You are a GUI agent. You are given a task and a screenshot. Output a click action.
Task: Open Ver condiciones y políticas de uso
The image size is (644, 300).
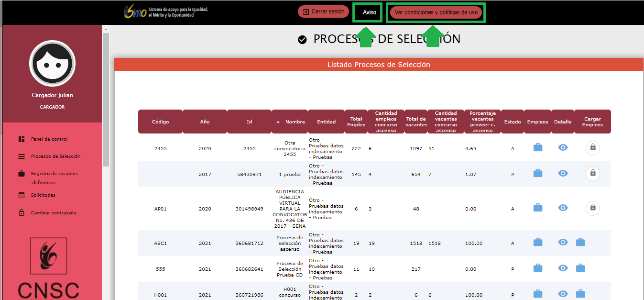pyautogui.click(x=436, y=12)
